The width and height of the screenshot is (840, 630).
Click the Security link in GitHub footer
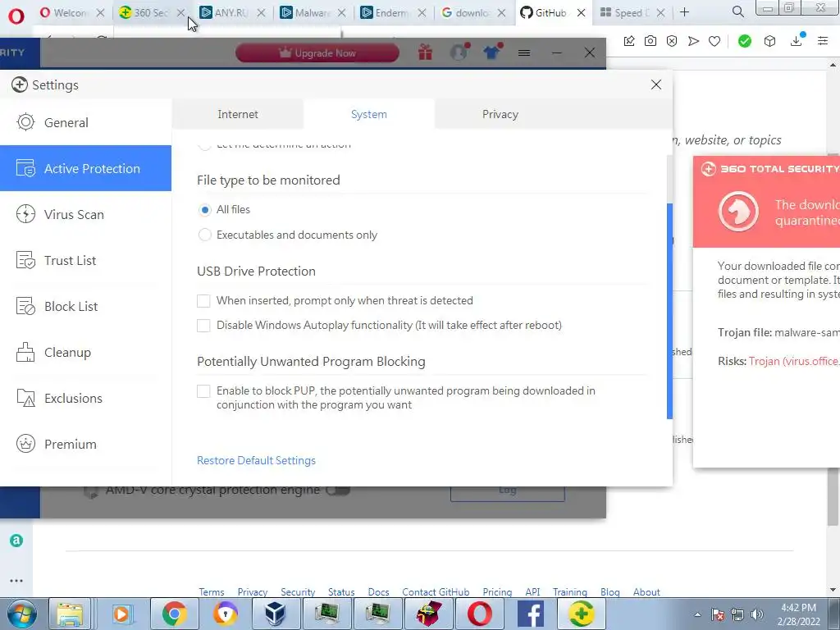pos(298,592)
